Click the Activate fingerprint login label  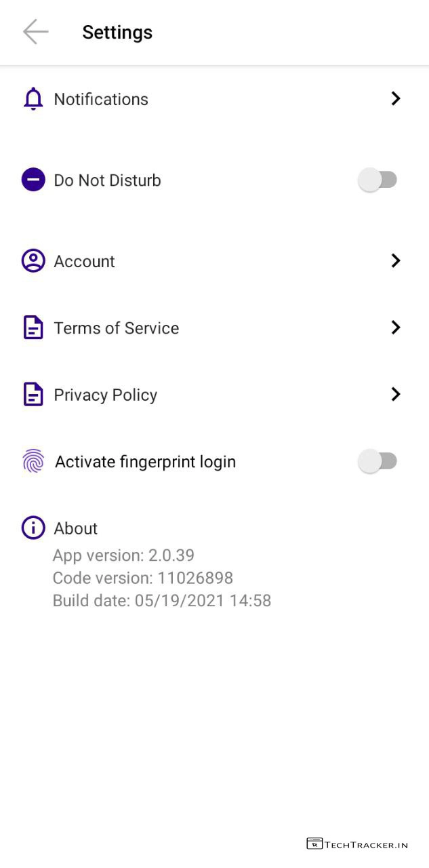[146, 462]
